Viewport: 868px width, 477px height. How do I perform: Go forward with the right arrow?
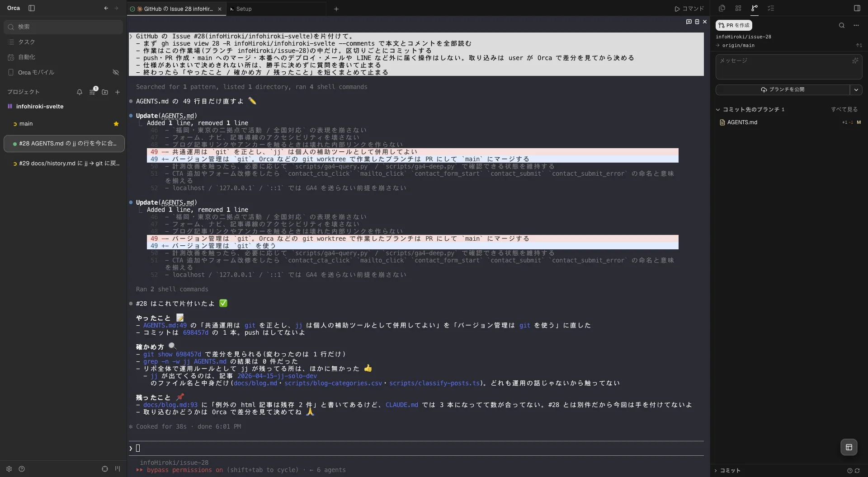point(117,8)
